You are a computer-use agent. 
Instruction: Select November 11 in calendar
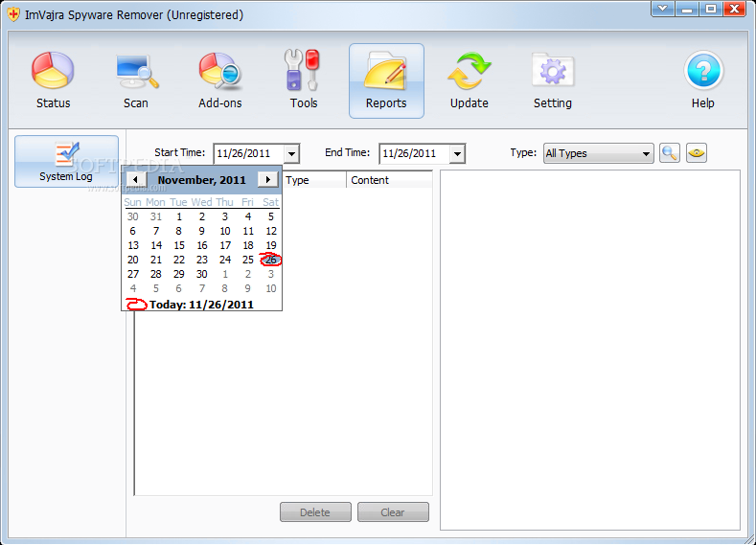coord(248,231)
